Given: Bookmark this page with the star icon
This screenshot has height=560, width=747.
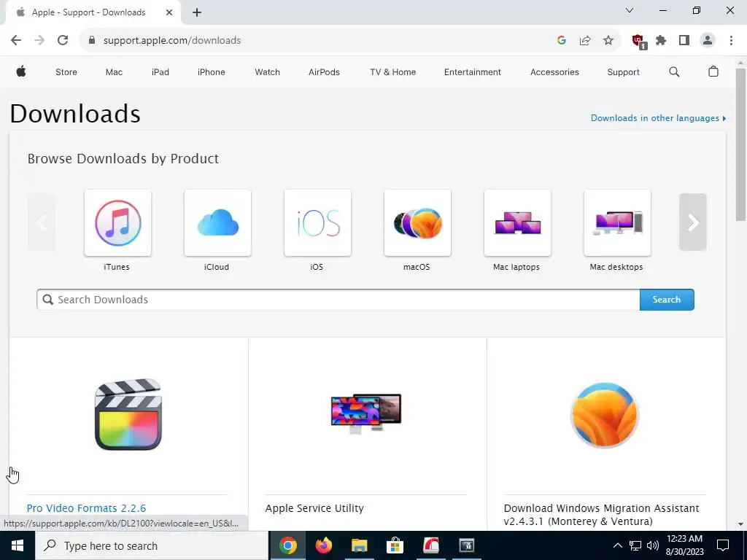Looking at the screenshot, I should click(x=608, y=41).
